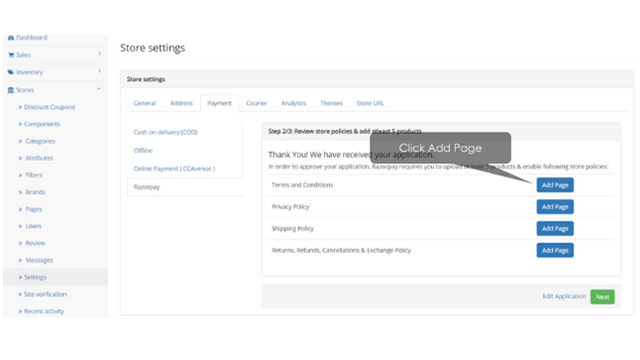Click Add Page for Returns, Refunds policy
Screen dimensions: 640x360
(x=555, y=250)
